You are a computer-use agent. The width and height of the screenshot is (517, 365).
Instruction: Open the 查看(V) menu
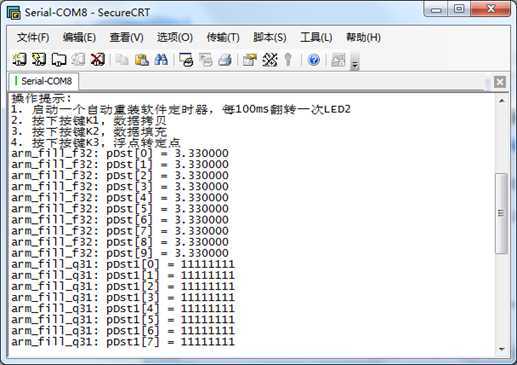pyautogui.click(x=127, y=37)
